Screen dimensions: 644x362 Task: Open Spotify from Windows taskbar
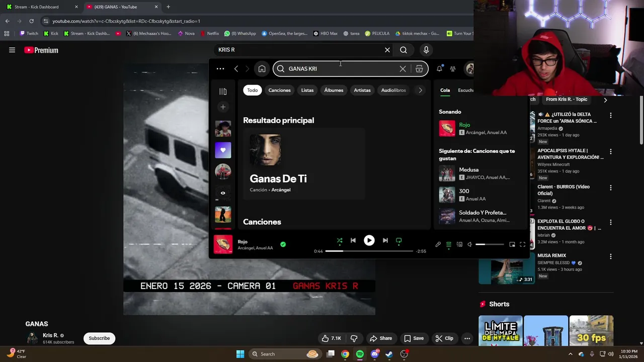coord(360,354)
